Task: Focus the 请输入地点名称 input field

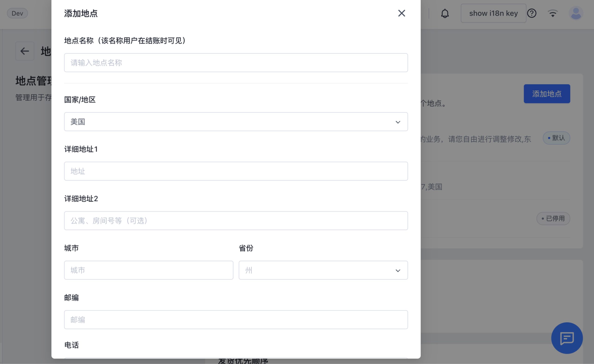Action: coord(236,63)
